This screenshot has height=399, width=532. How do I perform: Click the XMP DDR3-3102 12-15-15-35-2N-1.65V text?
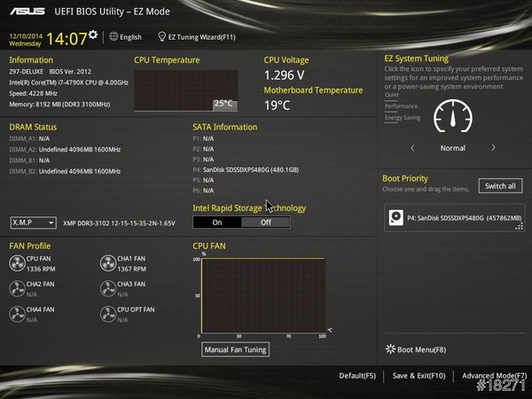point(119,223)
